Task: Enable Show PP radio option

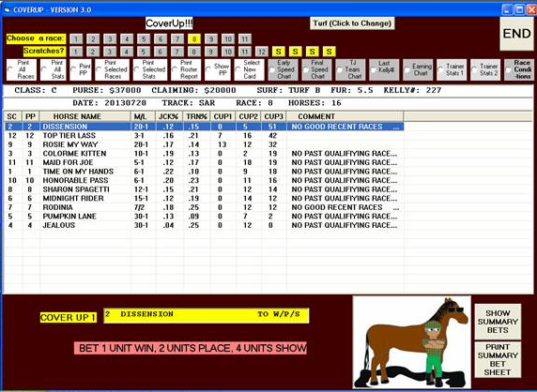Action: [218, 69]
